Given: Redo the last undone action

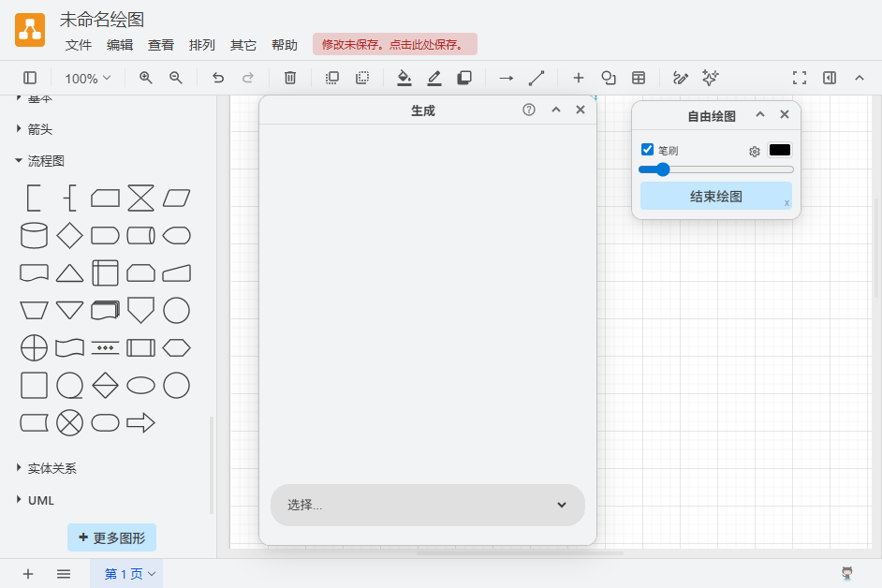Looking at the screenshot, I should tap(248, 78).
